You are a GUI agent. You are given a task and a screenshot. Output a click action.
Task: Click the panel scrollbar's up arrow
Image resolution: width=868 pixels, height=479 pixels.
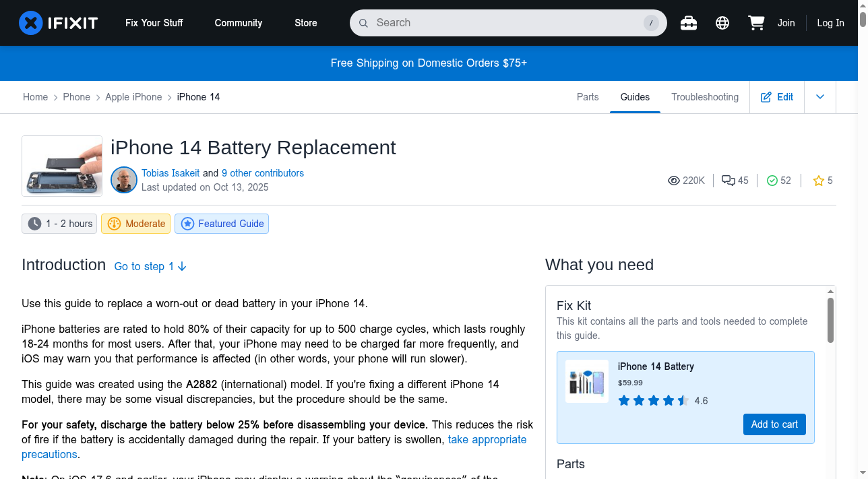(x=830, y=292)
